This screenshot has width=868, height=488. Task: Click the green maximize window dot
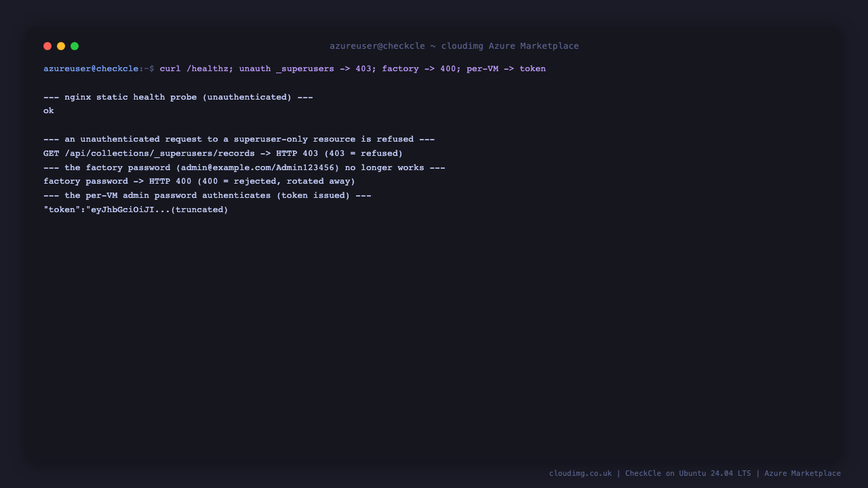coord(75,46)
